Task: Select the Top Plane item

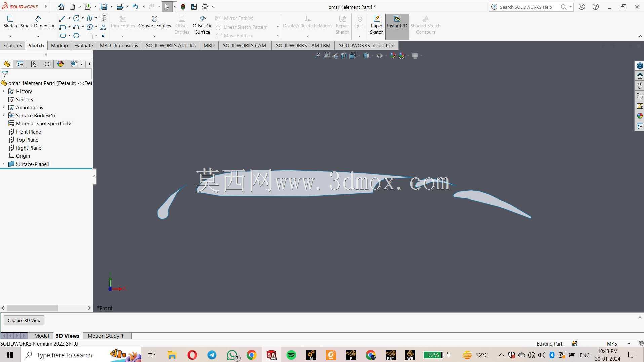Action: click(27, 140)
